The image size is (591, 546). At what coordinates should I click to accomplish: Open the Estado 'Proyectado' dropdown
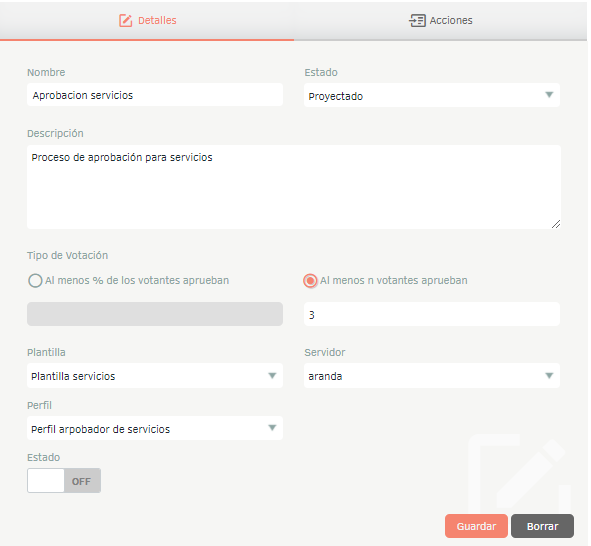tap(432, 95)
